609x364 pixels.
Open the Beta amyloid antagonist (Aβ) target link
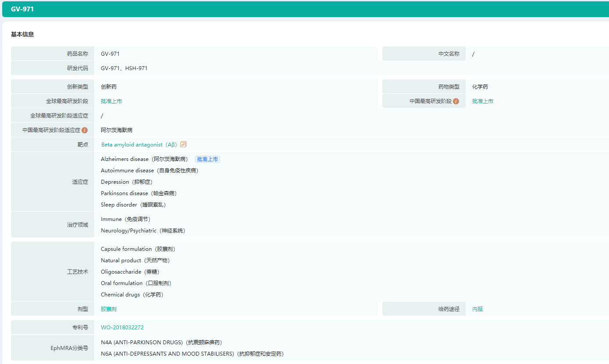pyautogui.click(x=139, y=145)
